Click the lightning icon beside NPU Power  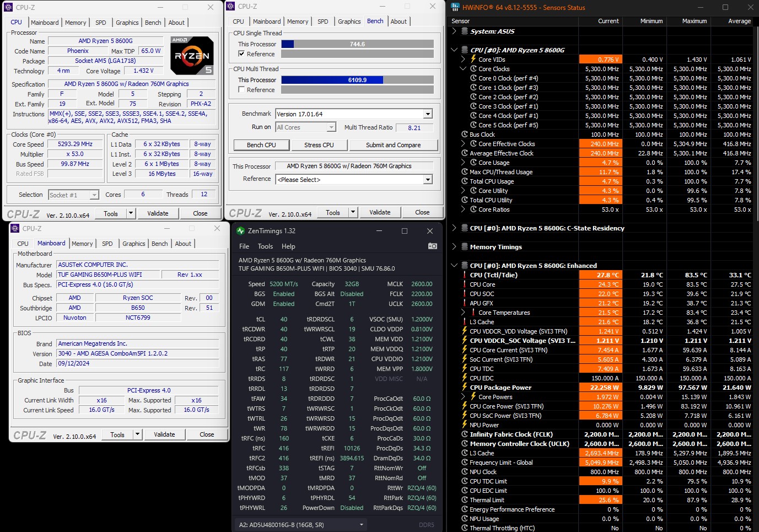point(465,425)
